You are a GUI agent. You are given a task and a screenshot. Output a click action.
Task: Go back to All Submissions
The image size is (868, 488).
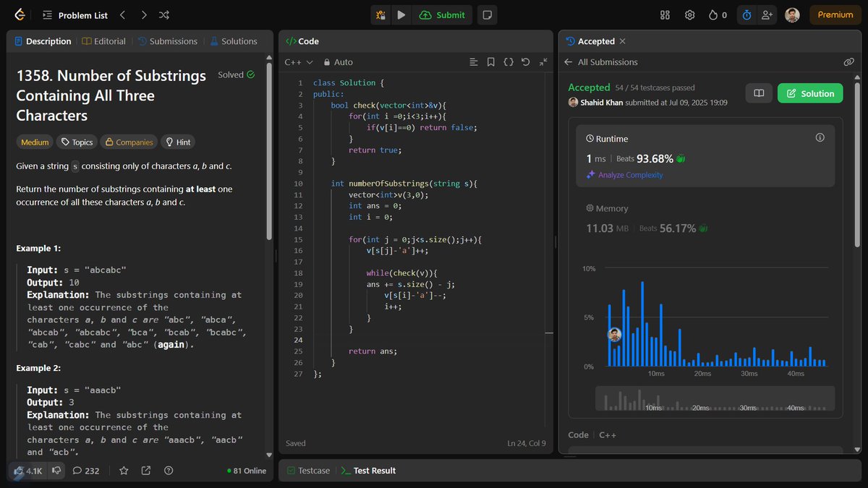[601, 62]
